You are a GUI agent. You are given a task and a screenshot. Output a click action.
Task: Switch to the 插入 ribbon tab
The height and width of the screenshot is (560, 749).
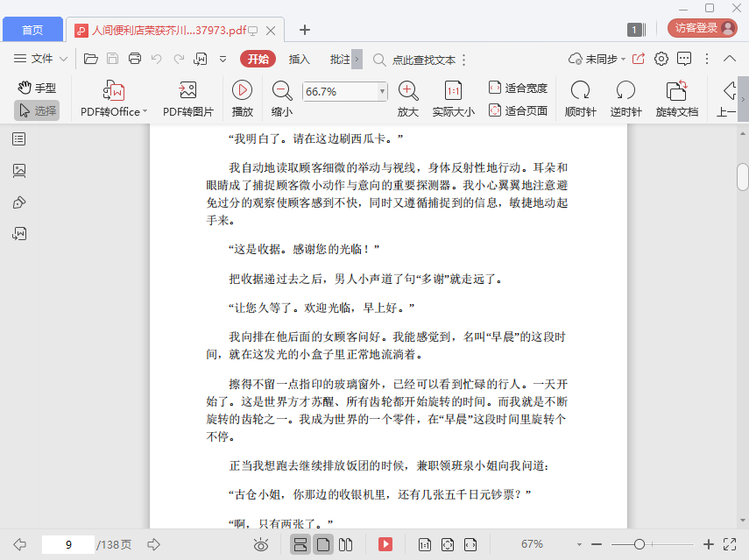pyautogui.click(x=300, y=60)
